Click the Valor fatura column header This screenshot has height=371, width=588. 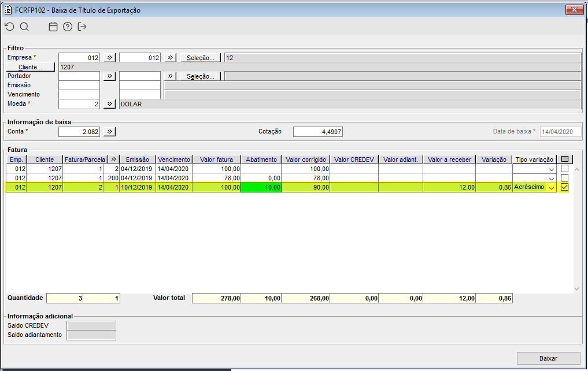coord(216,159)
